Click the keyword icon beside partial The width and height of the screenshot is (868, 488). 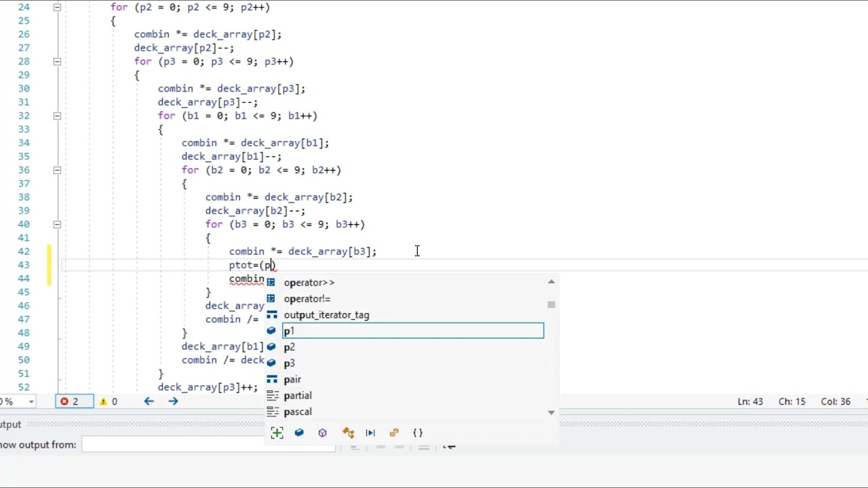(271, 396)
